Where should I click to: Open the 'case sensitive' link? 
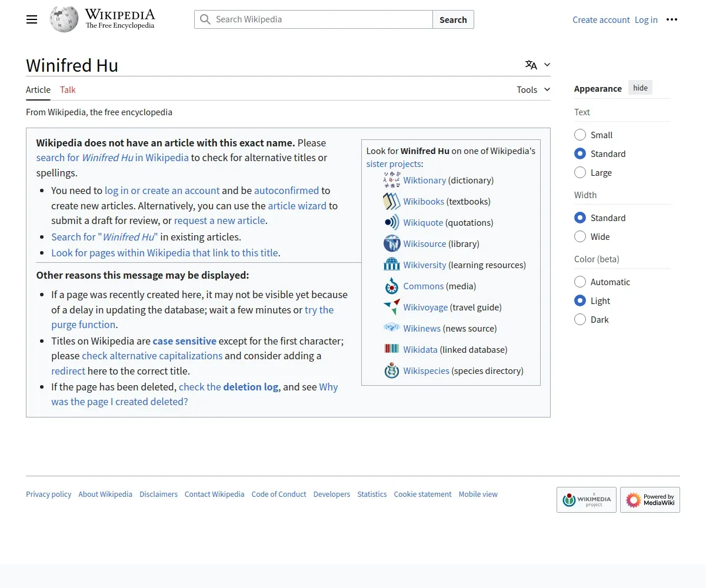coord(185,341)
